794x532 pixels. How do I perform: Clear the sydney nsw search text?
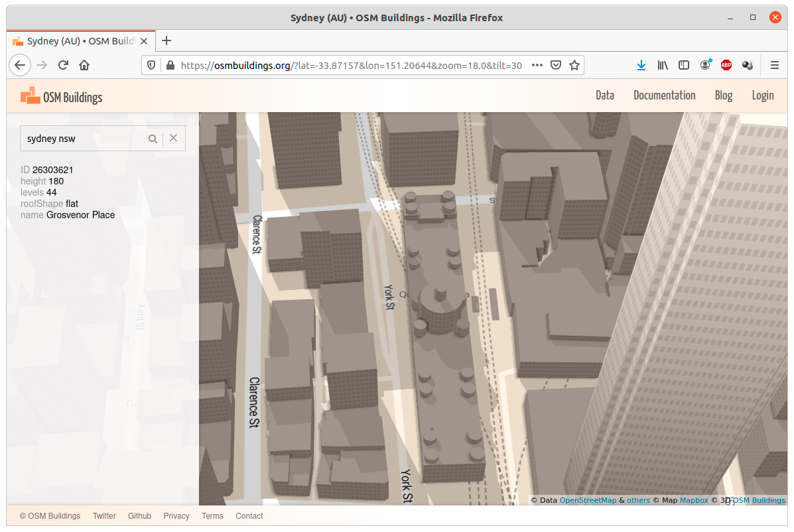point(173,138)
